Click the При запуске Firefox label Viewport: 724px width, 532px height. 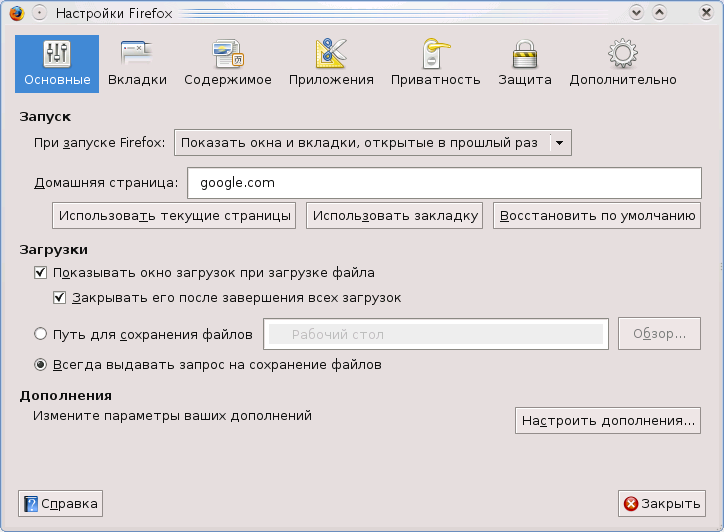click(x=99, y=143)
